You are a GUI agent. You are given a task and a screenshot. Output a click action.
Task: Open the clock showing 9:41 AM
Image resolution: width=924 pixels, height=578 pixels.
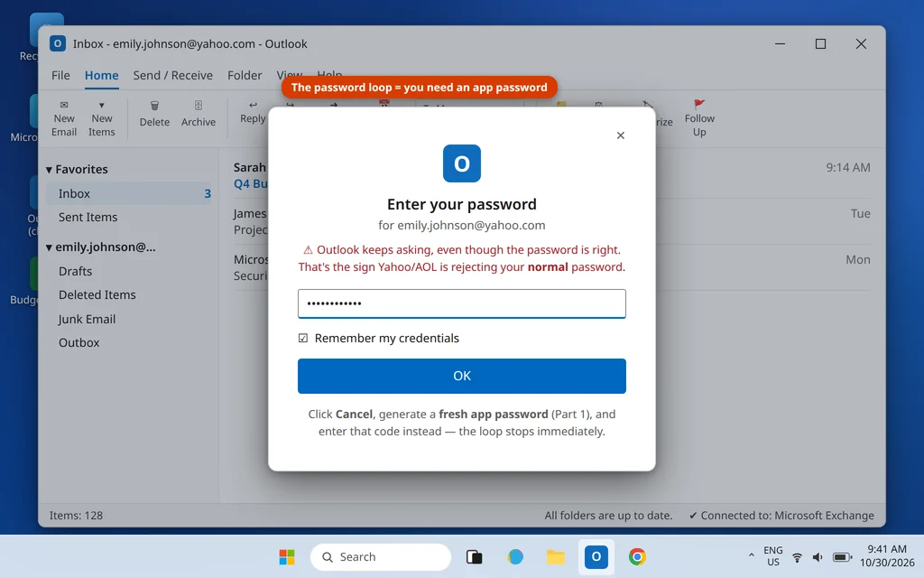(887, 556)
